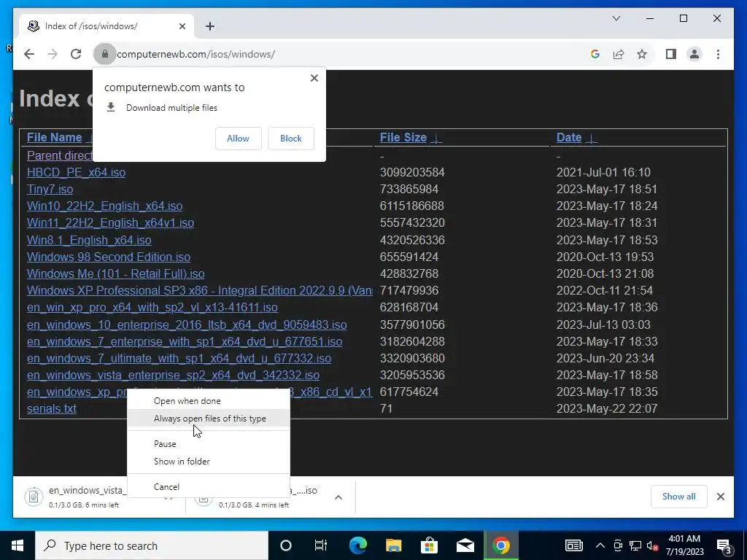Viewport: 747px width, 560px height.
Task: Click the first download's file icon
Action: point(34,497)
